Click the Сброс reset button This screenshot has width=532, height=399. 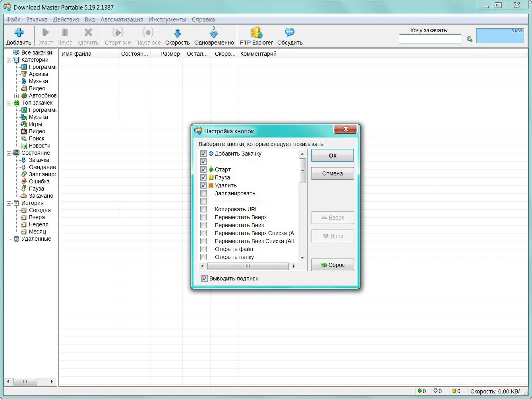[333, 265]
